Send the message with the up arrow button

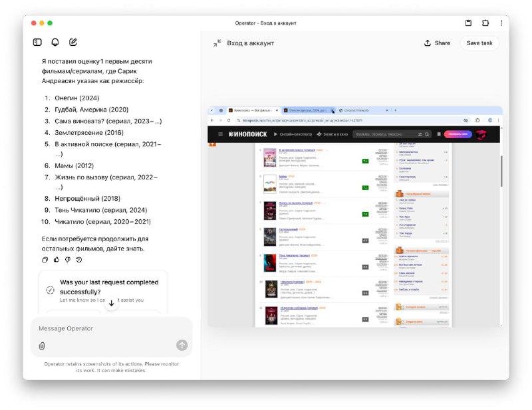click(x=182, y=346)
